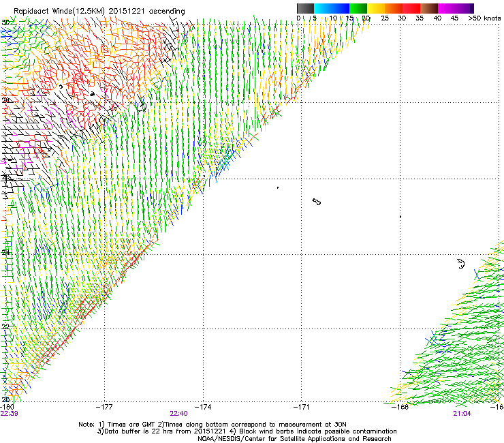The image size is (504, 443).
Task: Click the title 'Rapidscat Winds(12.5KM) 20151221 ascending'
Action: pos(99,11)
